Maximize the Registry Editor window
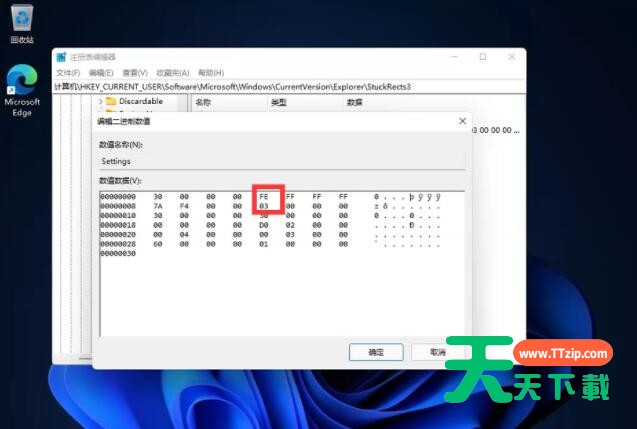 coord(483,57)
